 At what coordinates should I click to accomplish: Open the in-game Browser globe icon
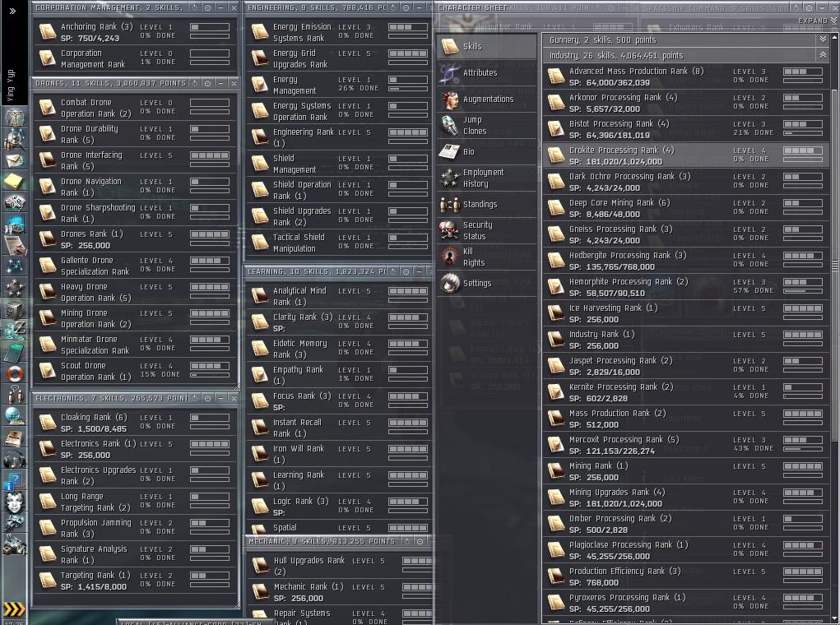tap(15, 415)
